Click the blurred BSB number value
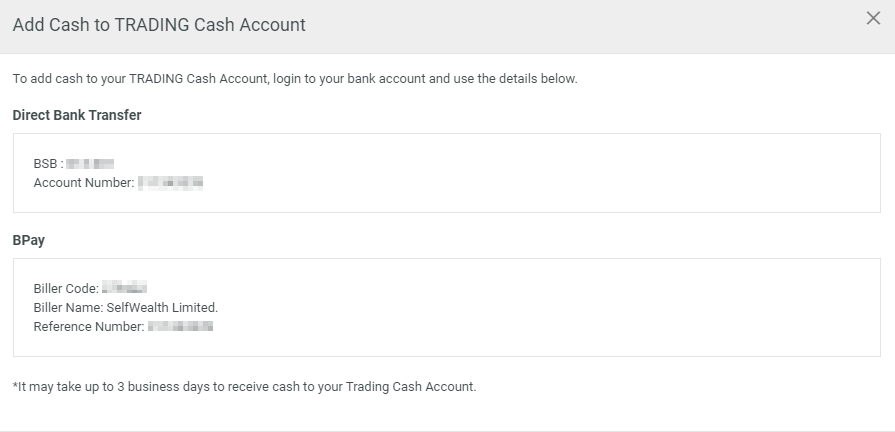This screenshot has width=895, height=432. (x=90, y=164)
